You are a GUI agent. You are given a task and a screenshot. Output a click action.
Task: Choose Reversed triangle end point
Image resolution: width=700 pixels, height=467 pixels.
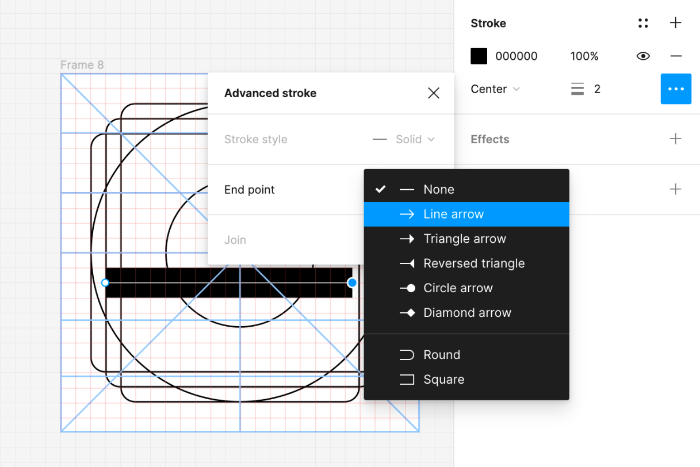[x=467, y=263]
